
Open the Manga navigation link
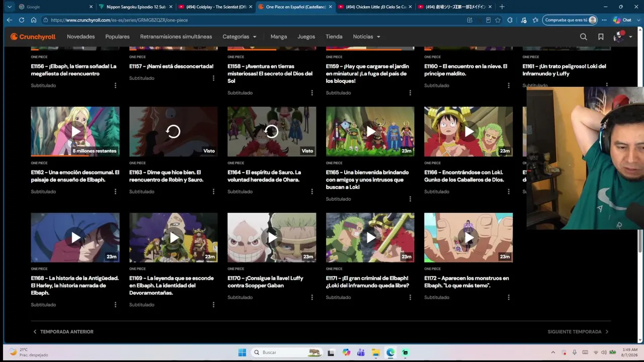(x=279, y=37)
